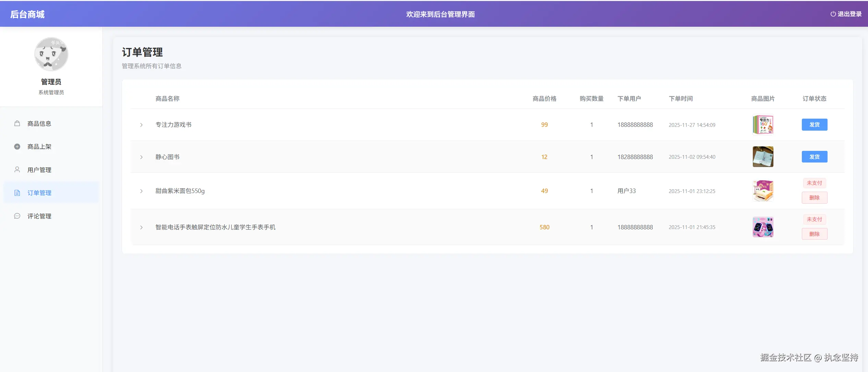868x372 pixels.
Task: Open the pink smart watch product thumbnail
Action: 763,227
